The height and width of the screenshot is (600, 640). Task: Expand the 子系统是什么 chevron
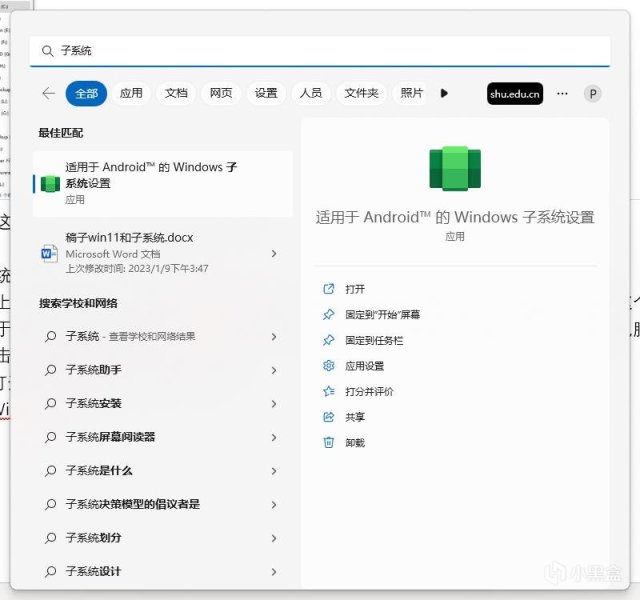[274, 471]
